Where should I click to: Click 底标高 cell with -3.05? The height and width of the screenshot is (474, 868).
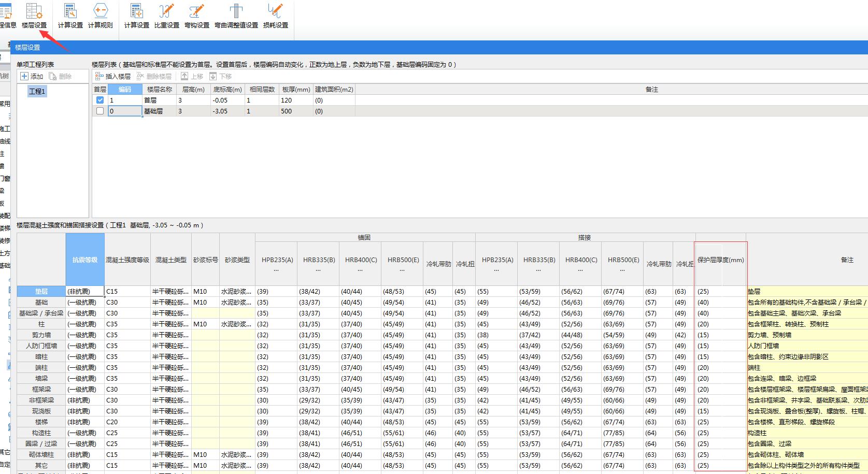pyautogui.click(x=227, y=111)
